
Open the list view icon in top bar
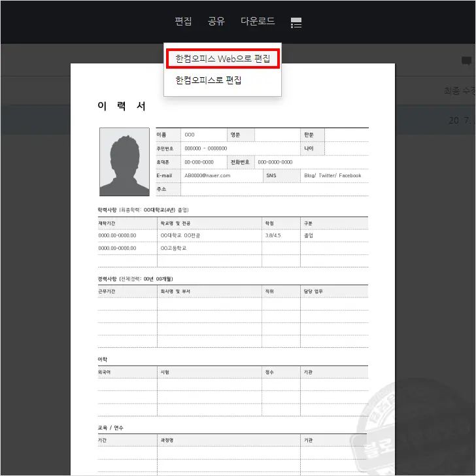point(296,22)
